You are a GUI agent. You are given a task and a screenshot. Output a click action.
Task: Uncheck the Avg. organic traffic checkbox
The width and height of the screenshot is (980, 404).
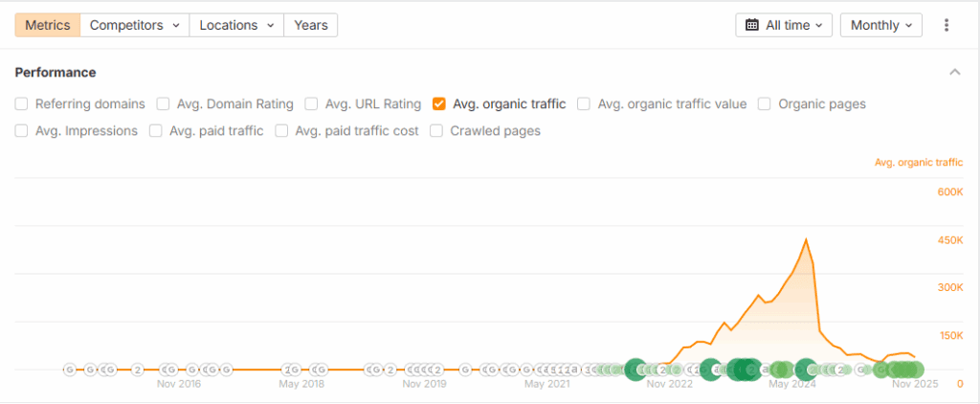pyautogui.click(x=439, y=103)
